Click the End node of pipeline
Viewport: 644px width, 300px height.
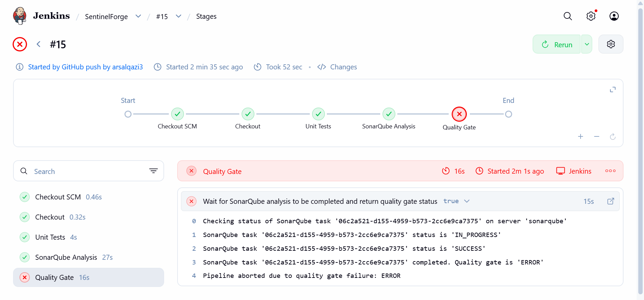508,114
